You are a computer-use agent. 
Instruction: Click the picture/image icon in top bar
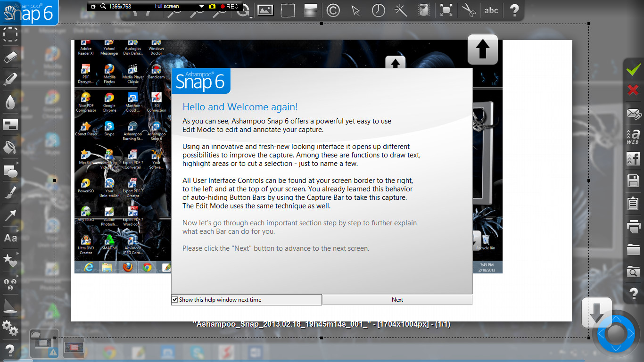pos(265,10)
